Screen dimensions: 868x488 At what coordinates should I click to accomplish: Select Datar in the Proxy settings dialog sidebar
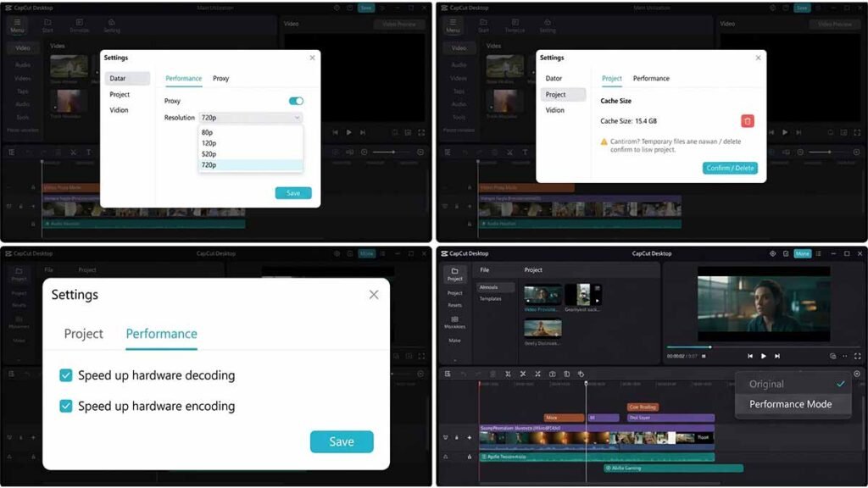(x=127, y=79)
